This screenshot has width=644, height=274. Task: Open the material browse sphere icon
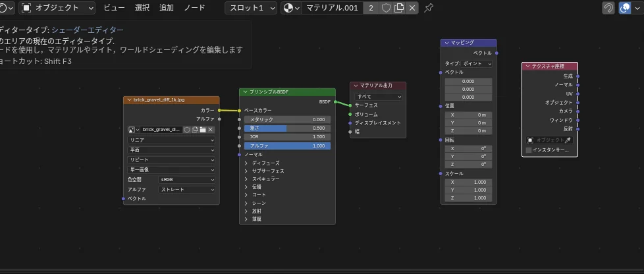pyautogui.click(x=290, y=8)
